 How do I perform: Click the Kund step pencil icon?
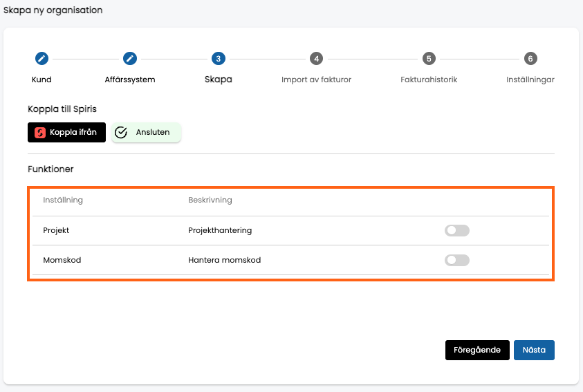(41, 59)
